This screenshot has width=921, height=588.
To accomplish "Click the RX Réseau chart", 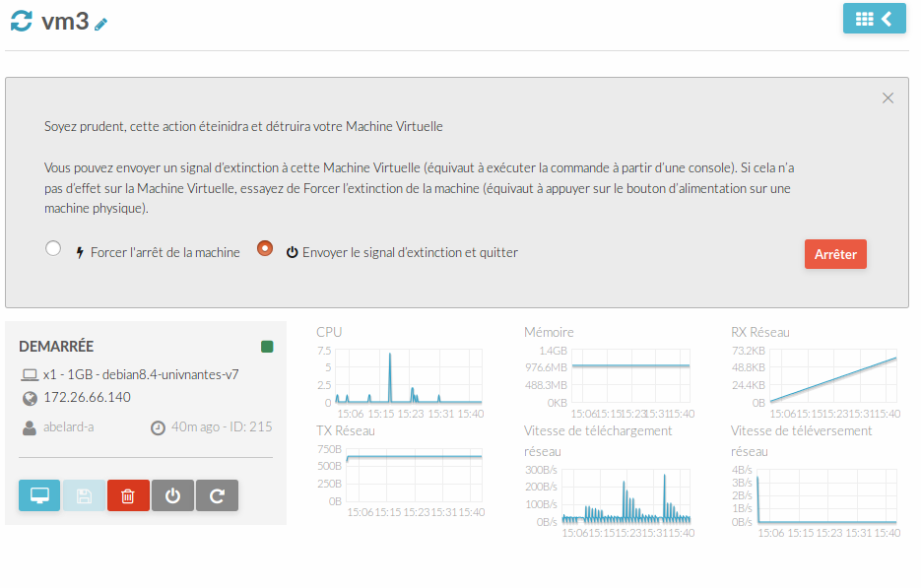I will 833,376.
